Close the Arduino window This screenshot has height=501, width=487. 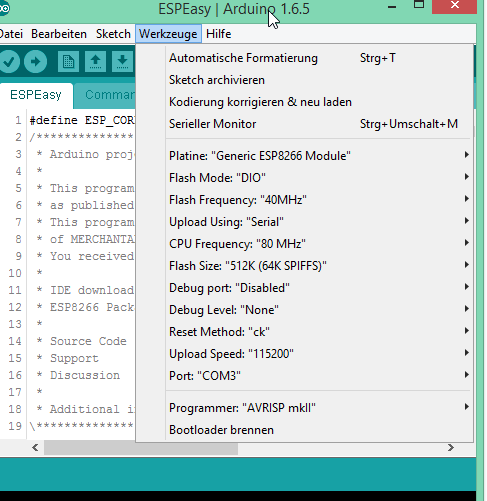tap(454, 6)
